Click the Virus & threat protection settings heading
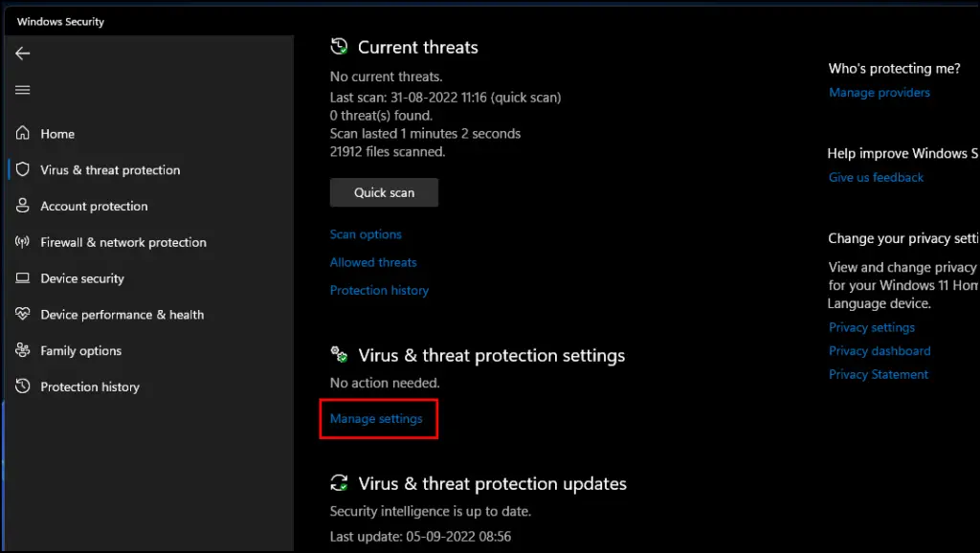Image resolution: width=980 pixels, height=553 pixels. coord(491,356)
